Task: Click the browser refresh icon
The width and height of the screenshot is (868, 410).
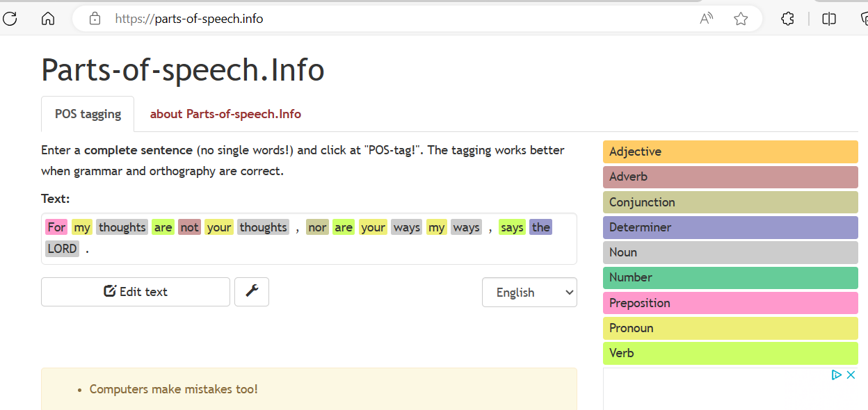Action: click(10, 19)
